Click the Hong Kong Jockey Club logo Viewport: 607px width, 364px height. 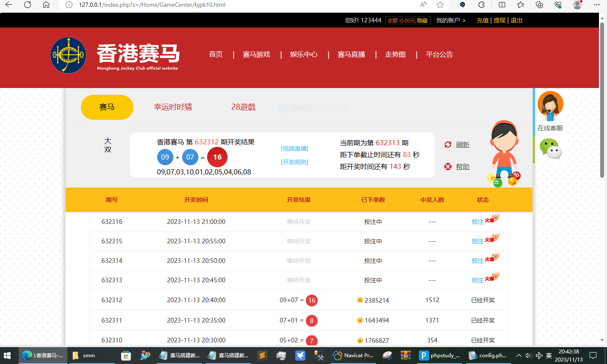68,55
